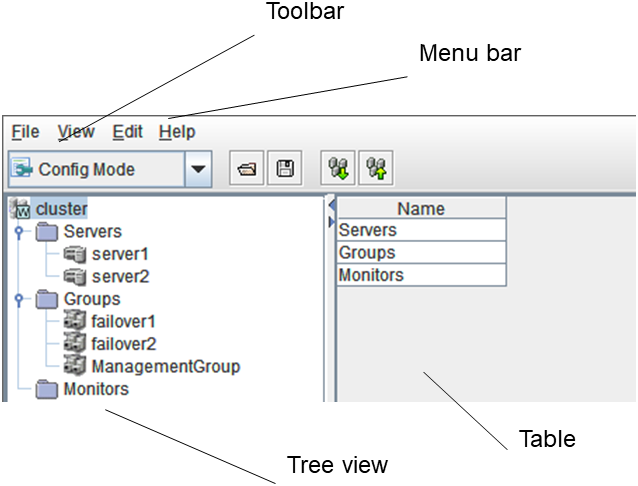Click the open configuration file icon
Viewport: 638px width, 486px height.
point(246,169)
